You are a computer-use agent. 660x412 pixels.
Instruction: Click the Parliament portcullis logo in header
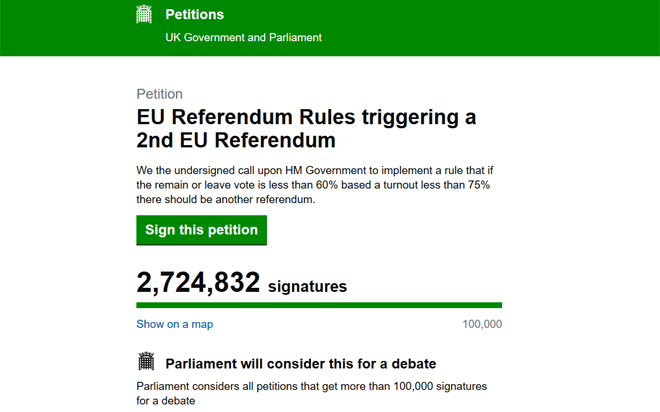tap(144, 14)
